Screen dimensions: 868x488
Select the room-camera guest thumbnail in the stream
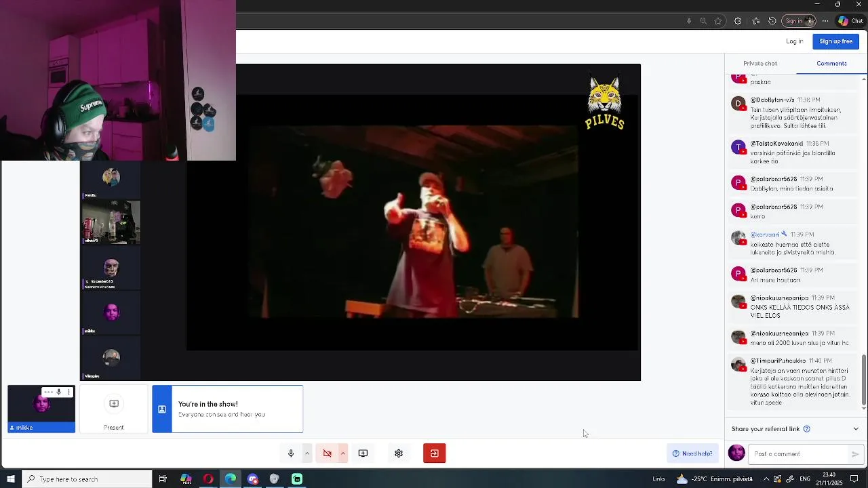pyautogui.click(x=111, y=222)
